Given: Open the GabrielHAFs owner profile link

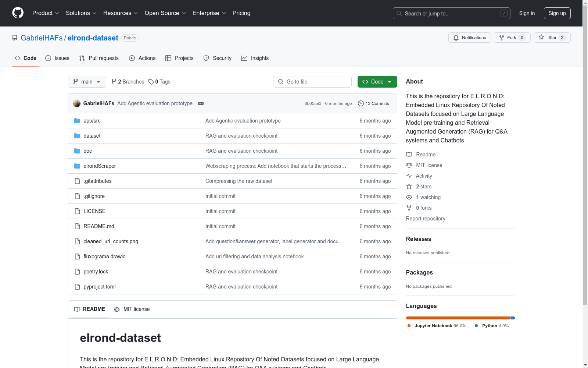Looking at the screenshot, I should pyautogui.click(x=42, y=38).
